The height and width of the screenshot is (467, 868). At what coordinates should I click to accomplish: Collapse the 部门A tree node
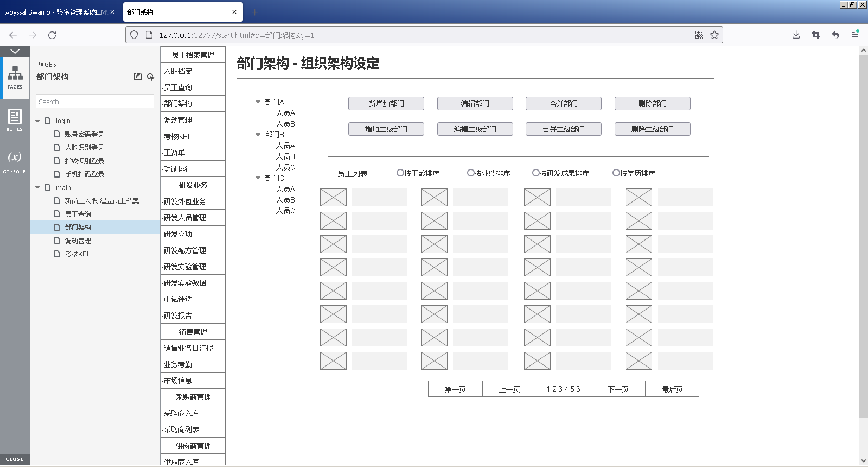(258, 102)
